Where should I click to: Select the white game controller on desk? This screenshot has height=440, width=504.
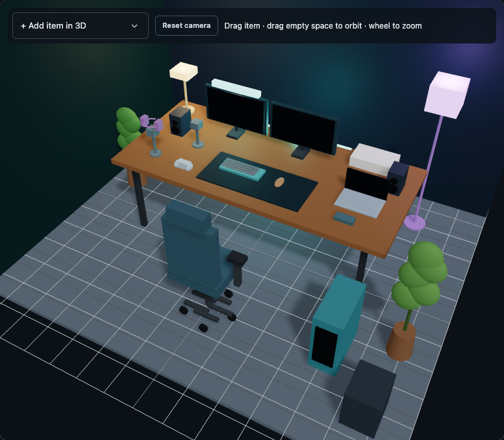coord(184,164)
